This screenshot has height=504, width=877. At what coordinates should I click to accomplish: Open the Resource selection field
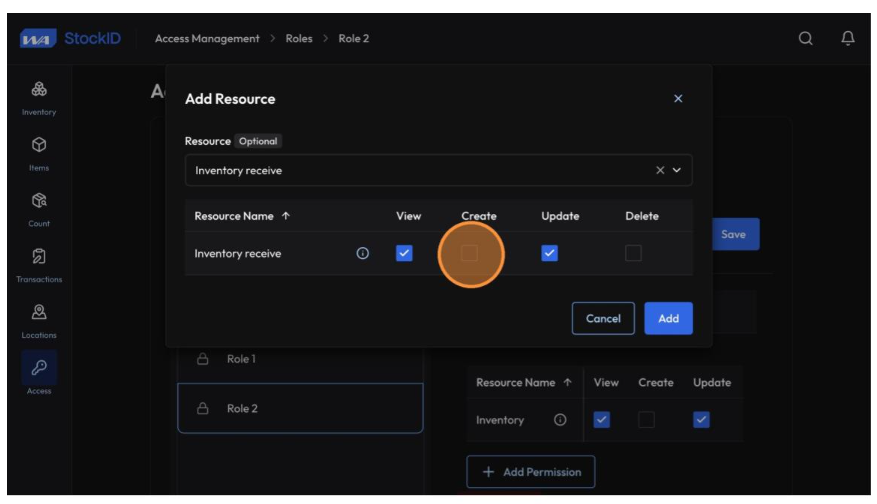tap(438, 170)
